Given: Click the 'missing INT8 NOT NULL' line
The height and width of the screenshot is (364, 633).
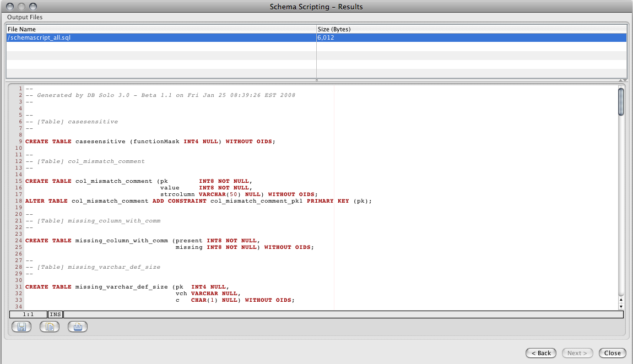Looking at the screenshot, I should (245, 247).
